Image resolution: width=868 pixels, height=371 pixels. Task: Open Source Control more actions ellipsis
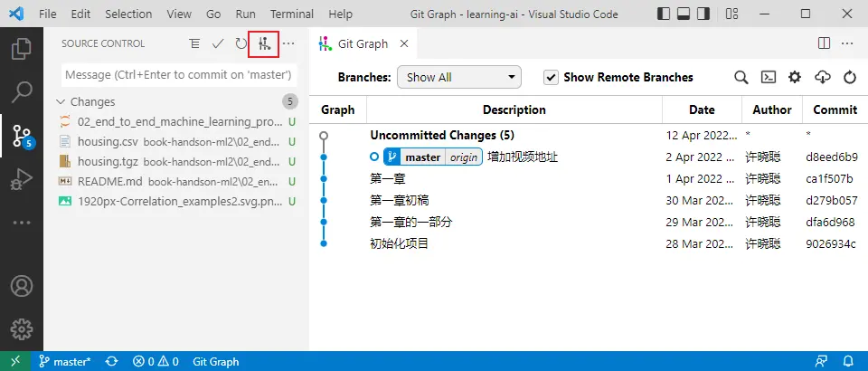pyautogui.click(x=288, y=43)
